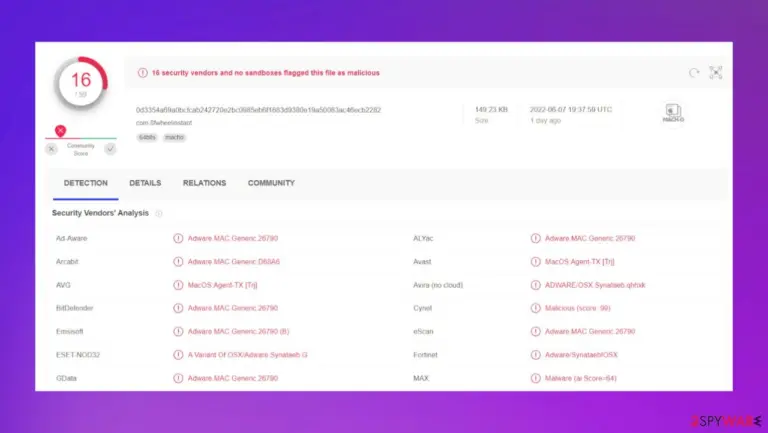Click Cynet result Malicious (score: 99)
This screenshot has height=433, width=768.
click(x=577, y=308)
